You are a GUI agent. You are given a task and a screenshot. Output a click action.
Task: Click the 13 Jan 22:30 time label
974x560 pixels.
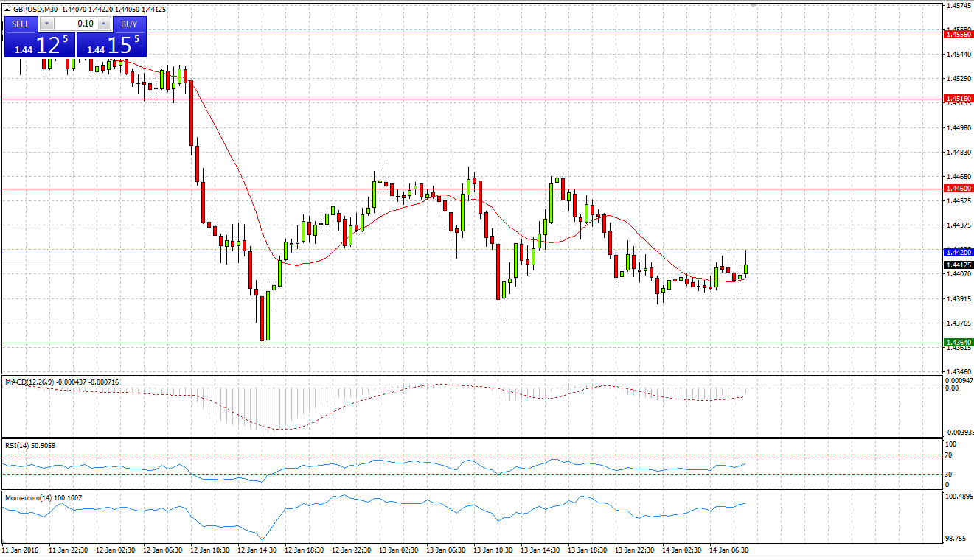pyautogui.click(x=635, y=550)
